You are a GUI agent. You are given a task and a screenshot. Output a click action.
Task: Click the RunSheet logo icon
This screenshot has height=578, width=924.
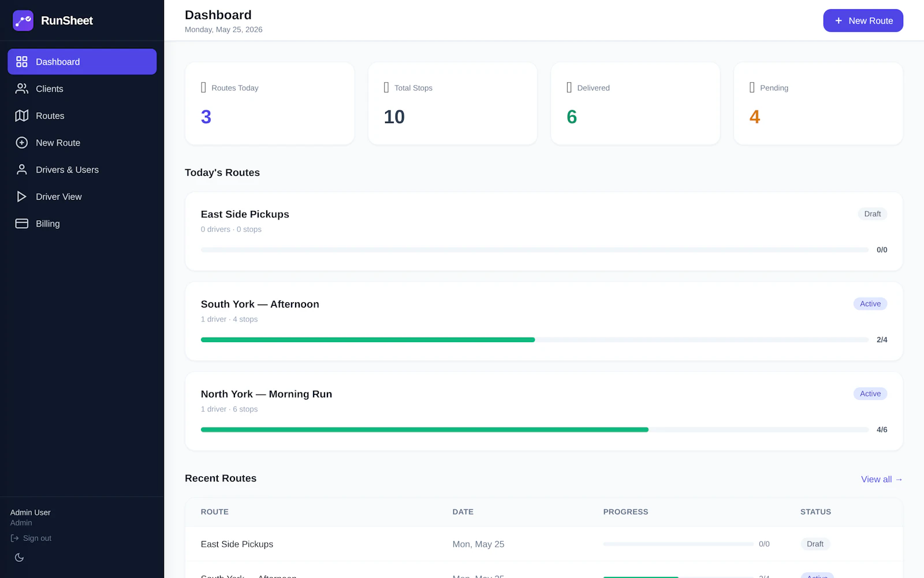23,21
